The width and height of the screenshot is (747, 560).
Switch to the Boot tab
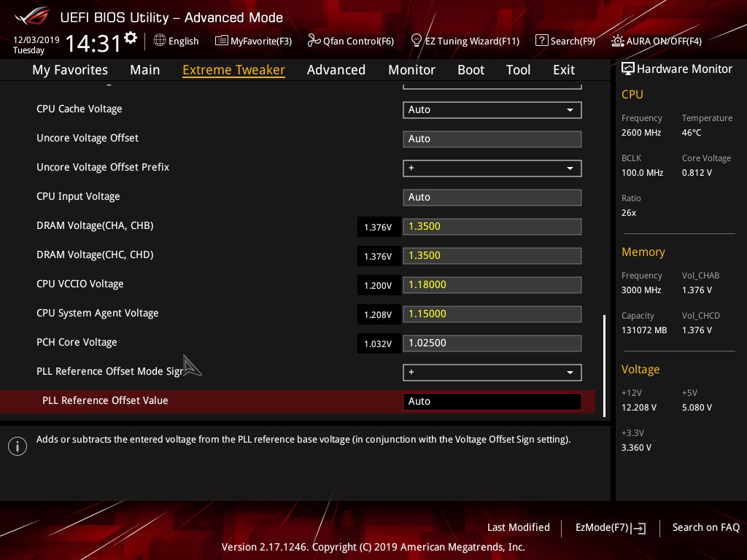coord(471,70)
